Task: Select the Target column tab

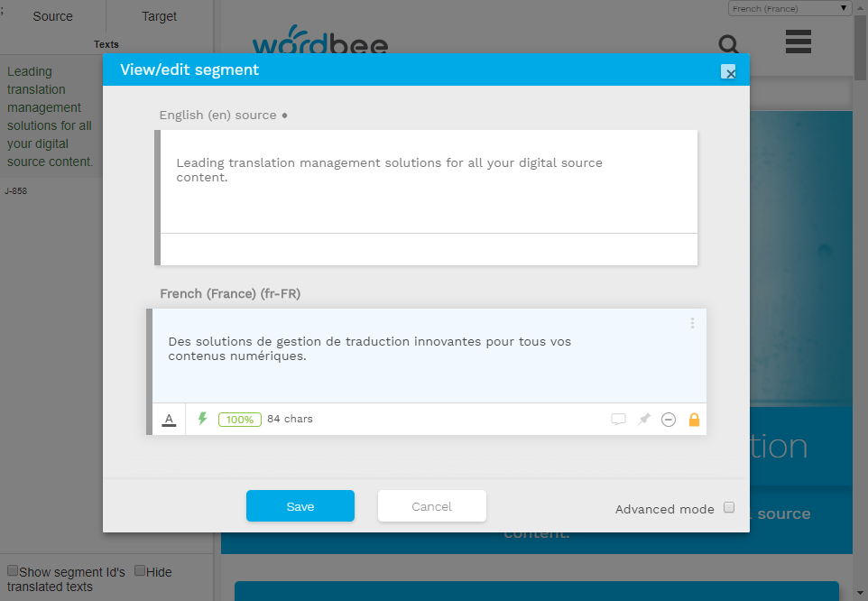Action: pos(159,16)
